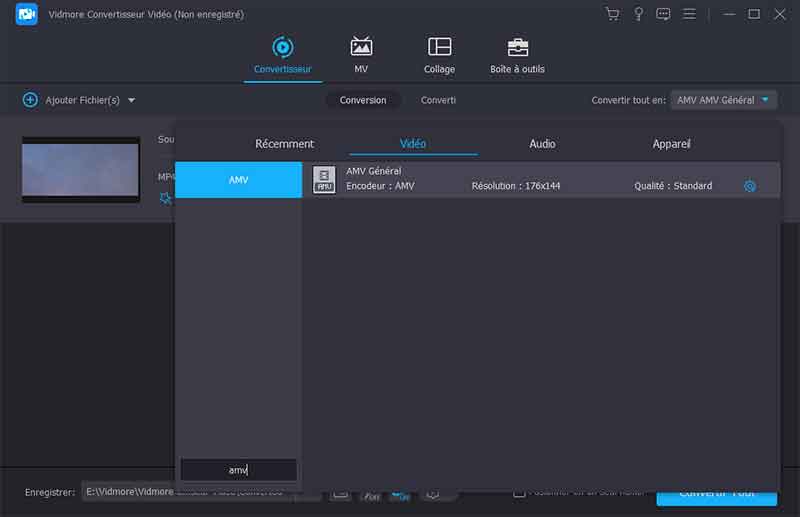This screenshot has width=800, height=517.
Task: Open custom profile settings gear for AMV Général
Action: [x=750, y=186]
